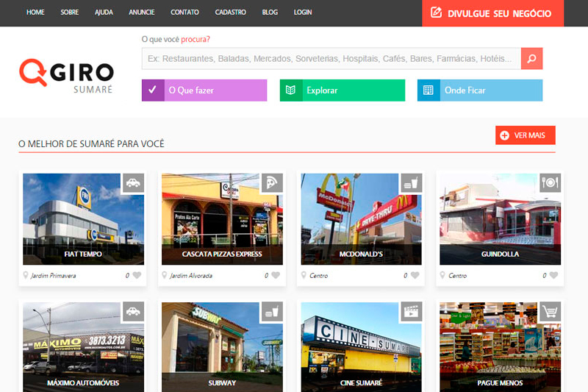
Task: Choose the green Explorar tab
Action: coord(342,90)
